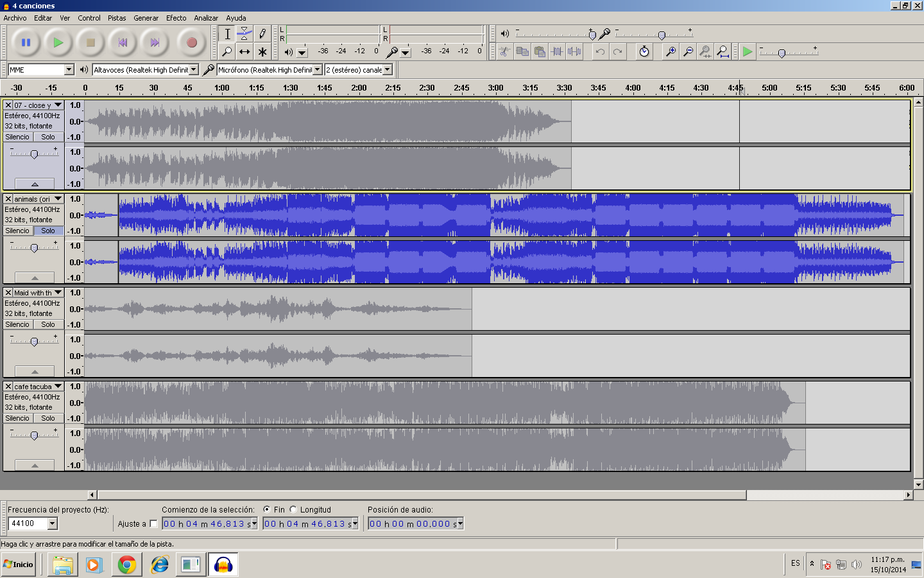
Task: Activate the Time Shift tool
Action: (x=244, y=51)
